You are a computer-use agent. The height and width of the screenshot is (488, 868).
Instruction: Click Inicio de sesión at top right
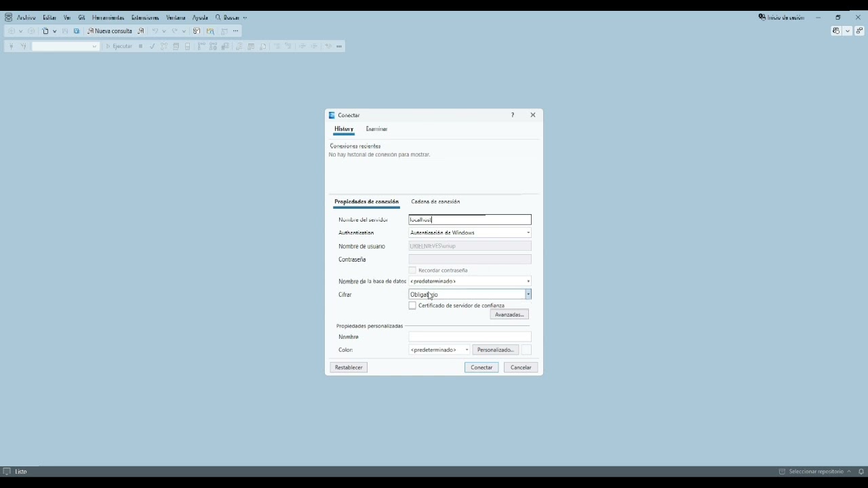(781, 18)
